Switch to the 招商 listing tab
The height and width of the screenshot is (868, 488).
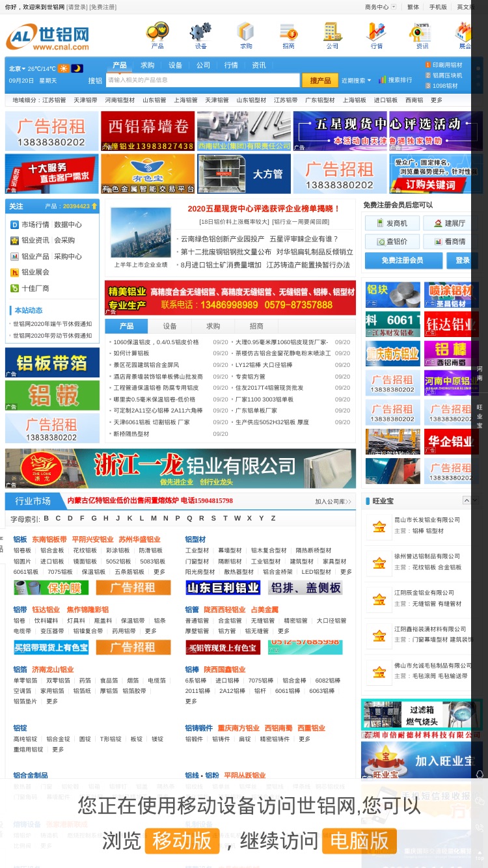(256, 326)
